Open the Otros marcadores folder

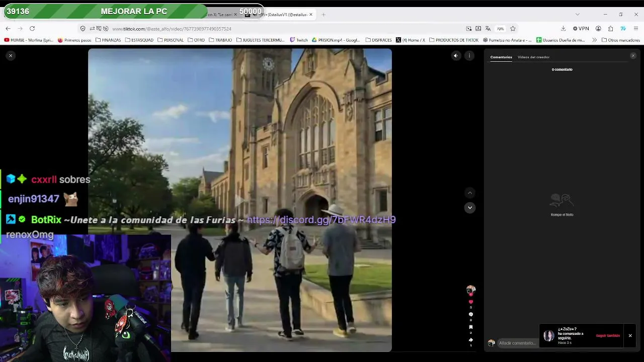pyautogui.click(x=620, y=40)
